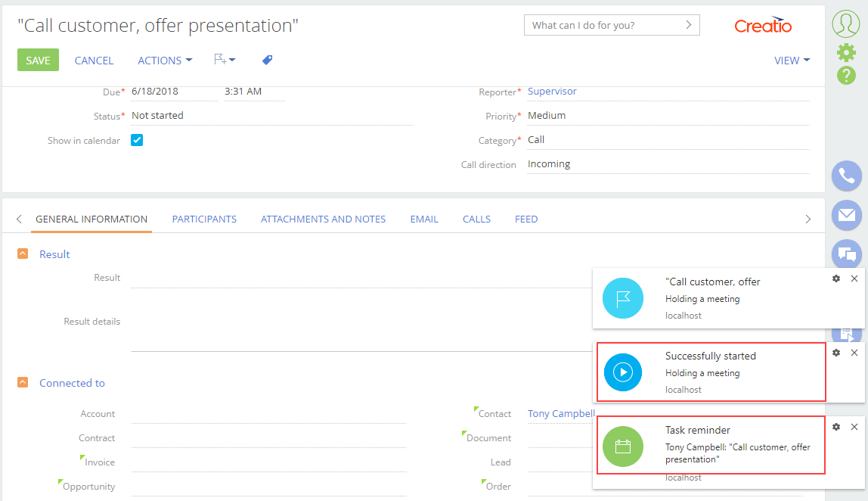
Task: Open the chat feed side panel icon
Action: [x=846, y=254]
